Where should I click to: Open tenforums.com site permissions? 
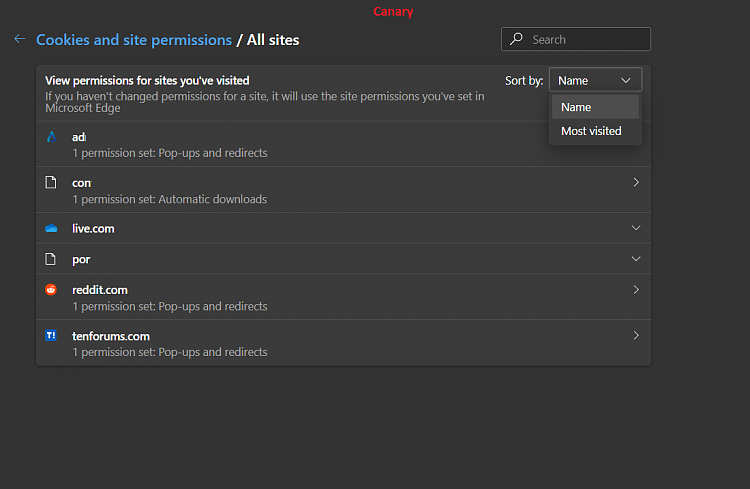(343, 343)
